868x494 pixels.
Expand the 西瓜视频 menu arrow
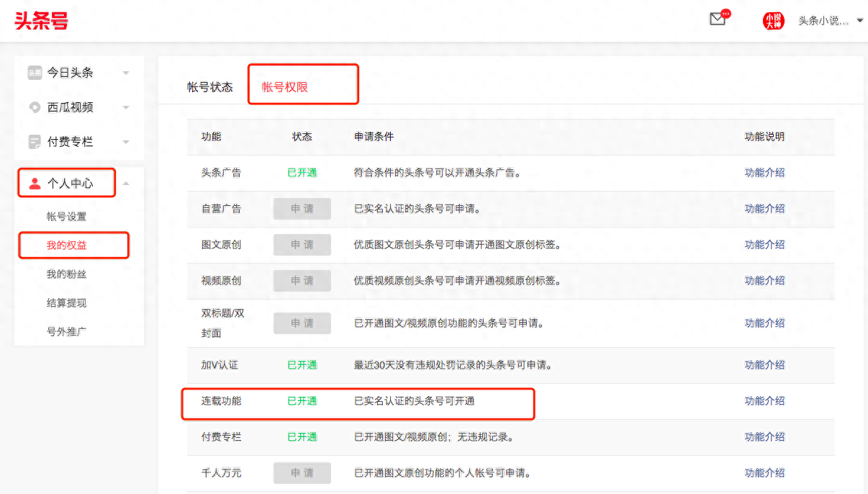126,108
